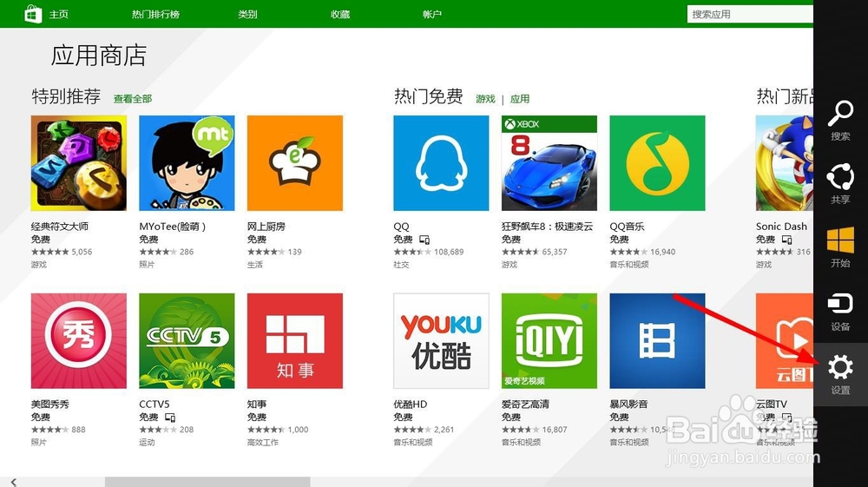Open the 热门排行榜 menu
The height and width of the screenshot is (487, 868).
tap(155, 15)
